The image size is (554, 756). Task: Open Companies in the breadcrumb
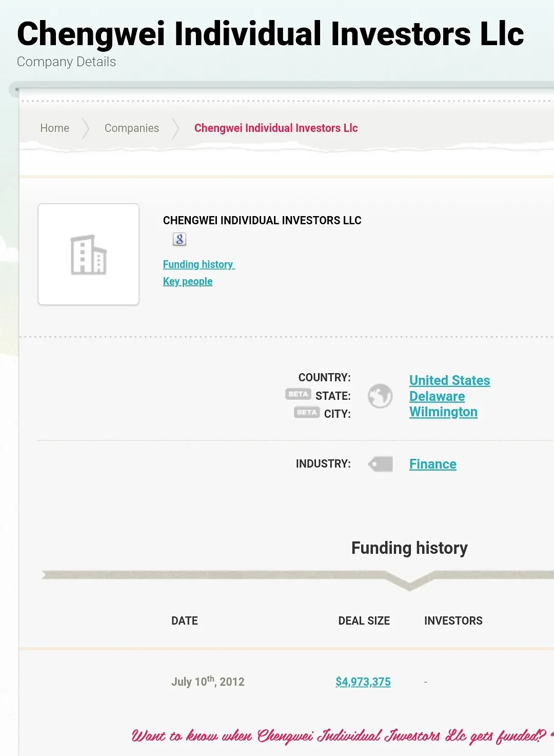(x=132, y=128)
